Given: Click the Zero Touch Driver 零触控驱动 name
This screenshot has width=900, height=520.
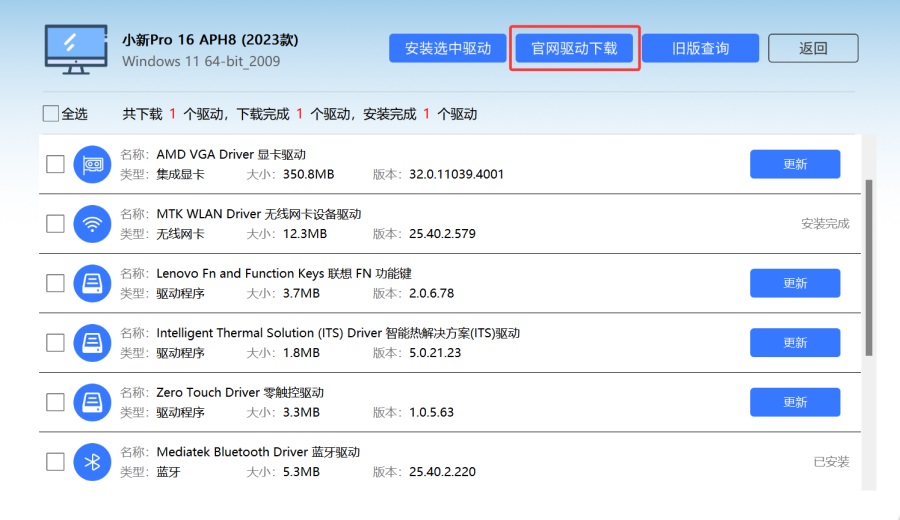Looking at the screenshot, I should click(x=240, y=393).
